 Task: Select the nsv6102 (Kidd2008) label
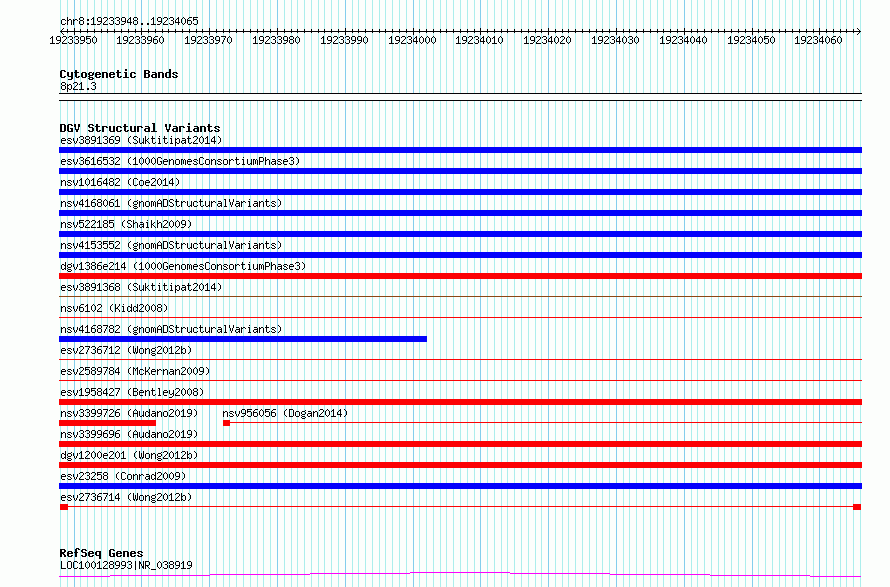114,308
